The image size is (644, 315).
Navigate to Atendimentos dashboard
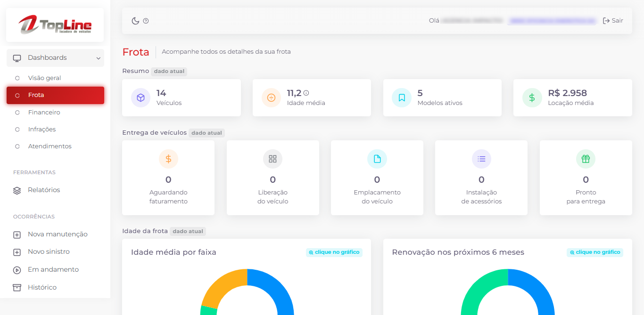click(50, 146)
